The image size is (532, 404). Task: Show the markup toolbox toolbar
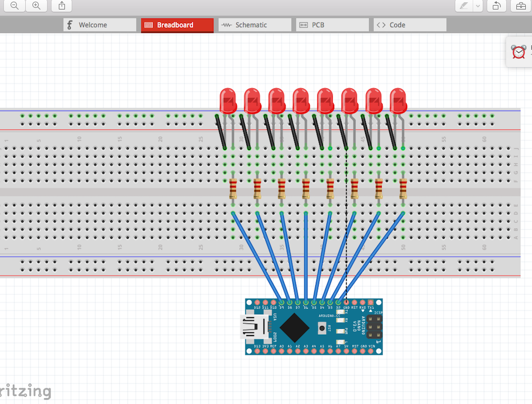click(521, 6)
